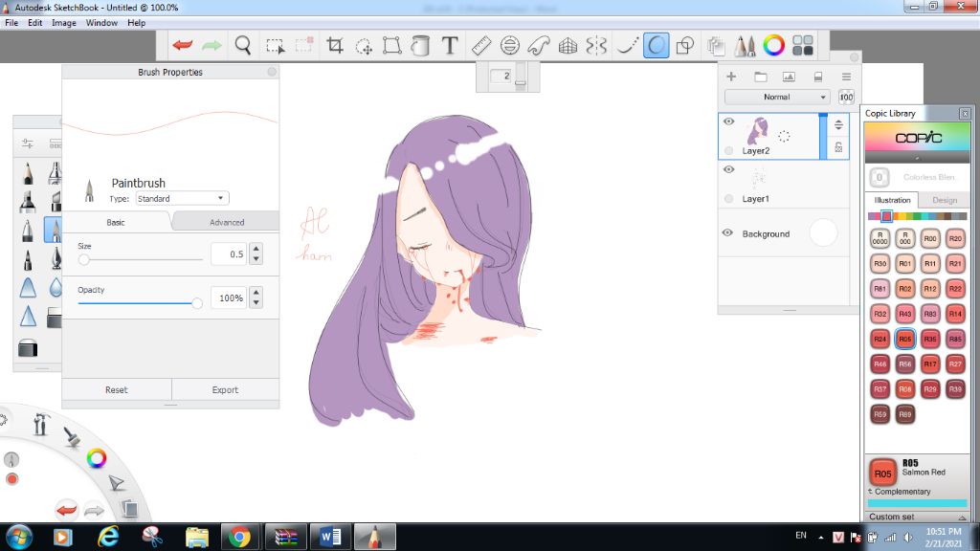The width and height of the screenshot is (980, 551).
Task: Show hidden system tray icons arrow
Action: click(x=820, y=538)
